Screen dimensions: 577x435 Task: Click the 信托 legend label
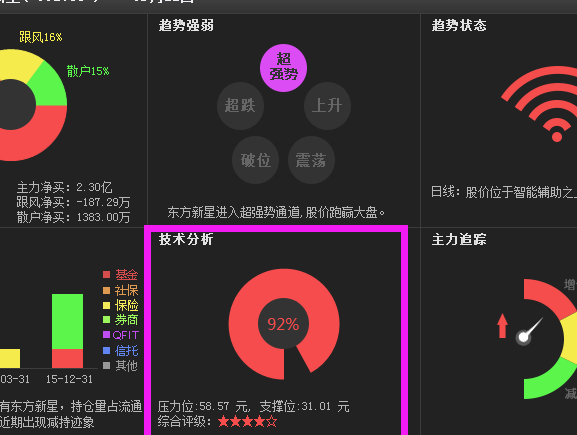pyautogui.click(x=127, y=350)
